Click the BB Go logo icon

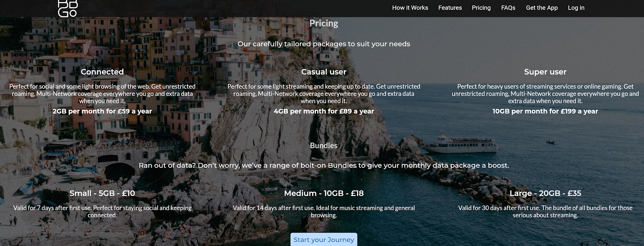(67, 8)
